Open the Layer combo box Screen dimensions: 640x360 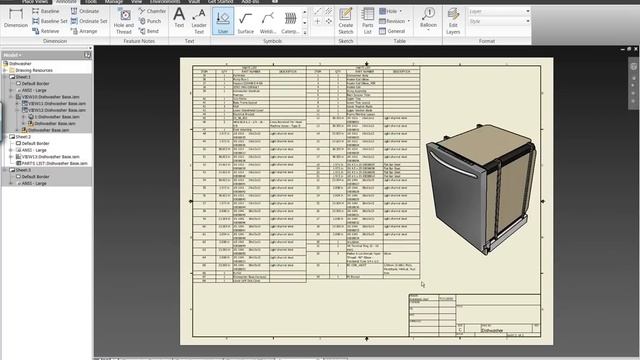[498, 11]
